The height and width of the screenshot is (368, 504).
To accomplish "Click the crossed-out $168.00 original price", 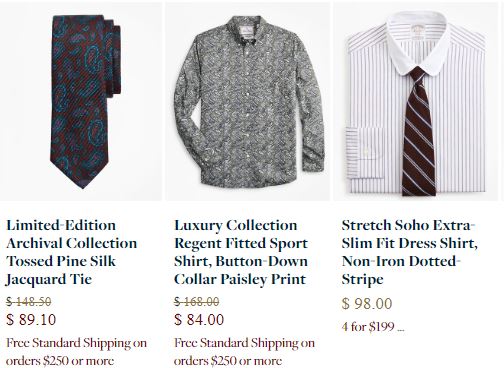I will [x=197, y=302].
